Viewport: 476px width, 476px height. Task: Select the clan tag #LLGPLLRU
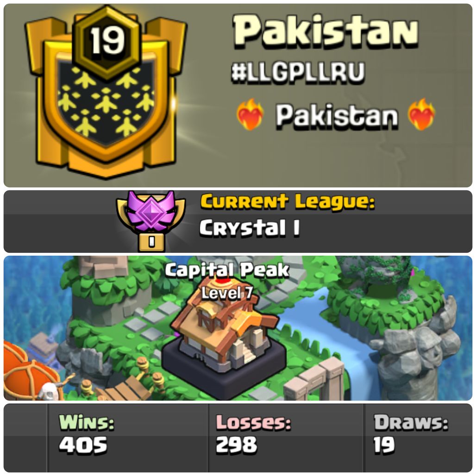click(298, 73)
